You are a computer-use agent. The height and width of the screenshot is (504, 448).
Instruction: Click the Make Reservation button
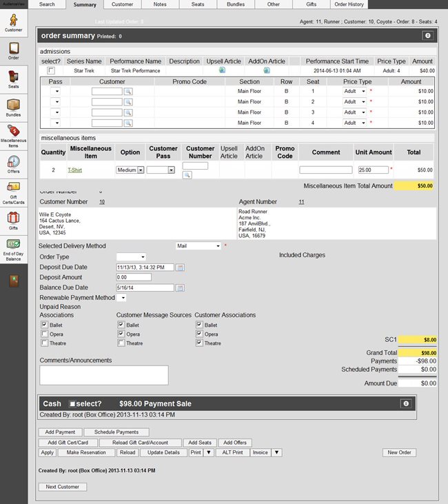(86, 452)
